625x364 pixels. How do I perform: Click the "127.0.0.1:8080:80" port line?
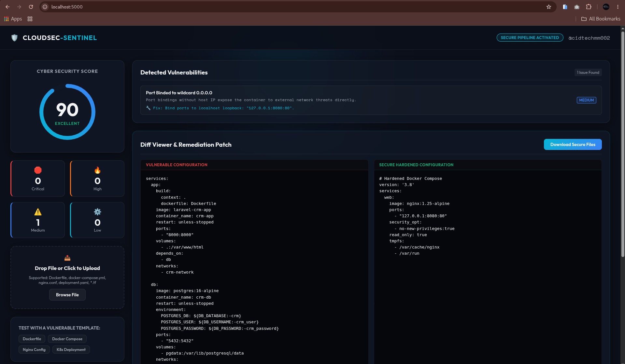point(420,216)
